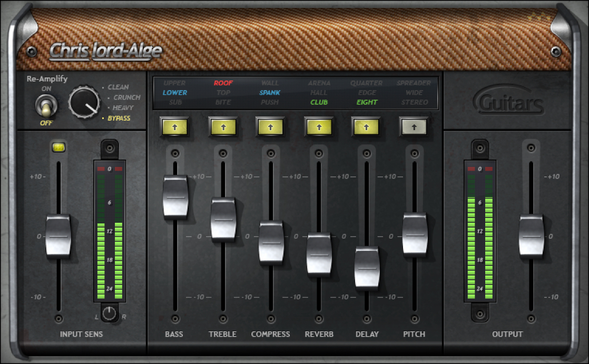Select the HEAVY amp mode
Image resolution: width=589 pixels, height=364 pixels.
(x=122, y=108)
